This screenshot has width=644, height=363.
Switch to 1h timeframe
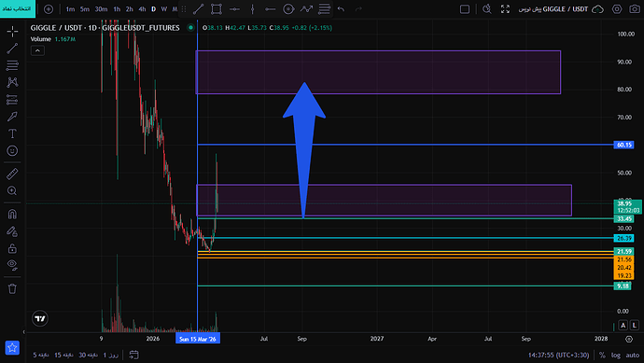(x=117, y=9)
